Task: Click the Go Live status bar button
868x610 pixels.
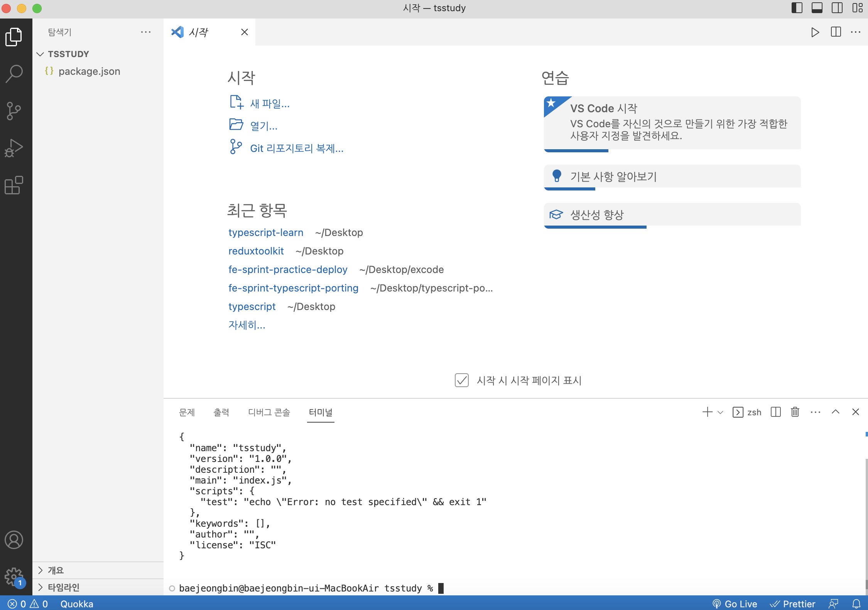Action: click(735, 603)
